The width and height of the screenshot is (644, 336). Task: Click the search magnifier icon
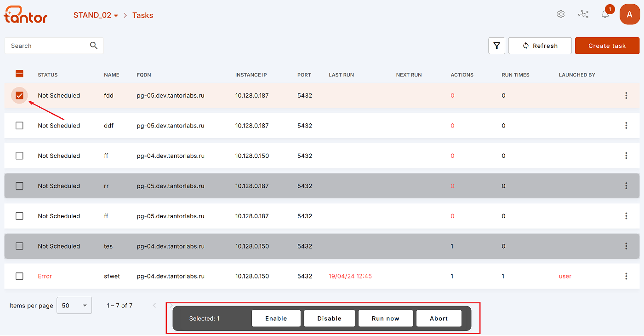[94, 46]
